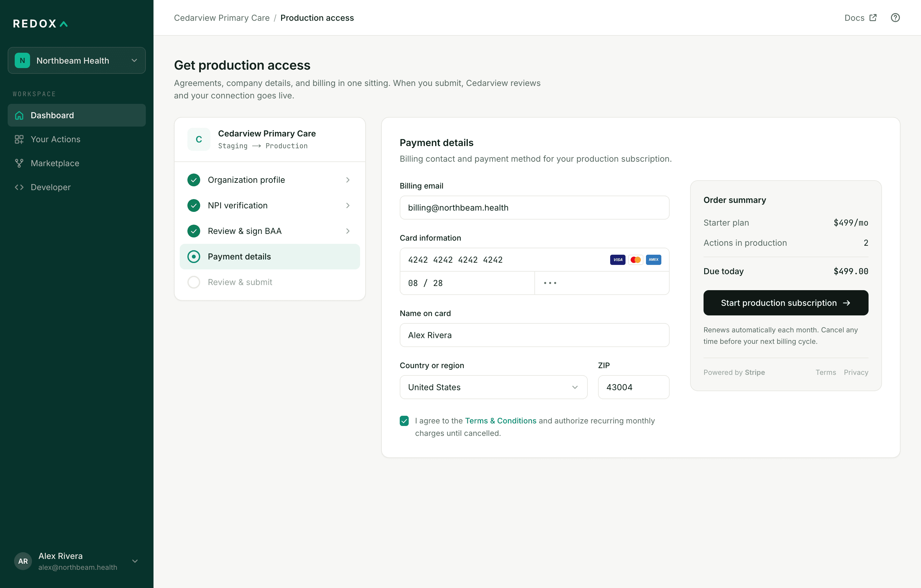This screenshot has height=588, width=921.
Task: Click the card CVC field
Action: click(602, 283)
